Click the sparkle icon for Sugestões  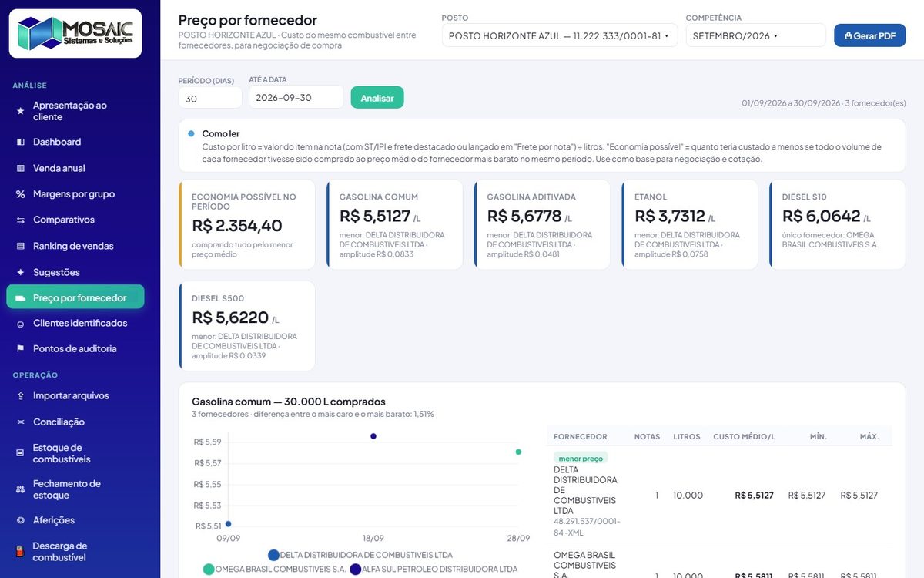tap(21, 272)
